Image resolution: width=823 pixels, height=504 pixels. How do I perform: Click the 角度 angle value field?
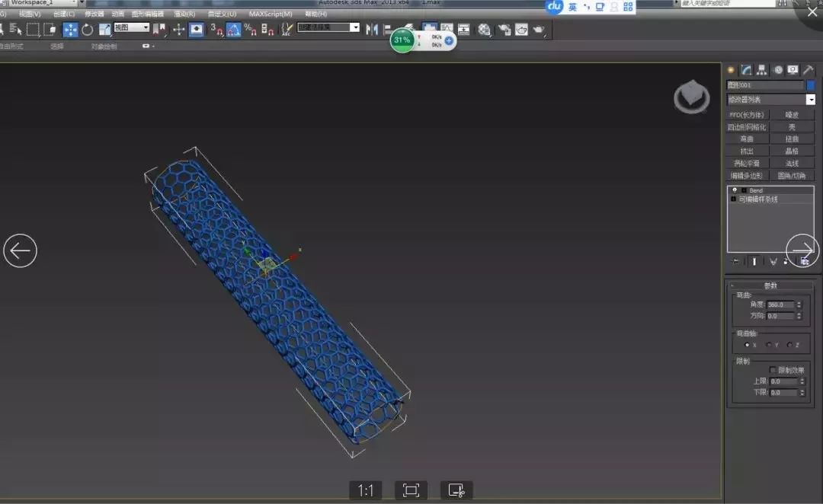tap(780, 305)
